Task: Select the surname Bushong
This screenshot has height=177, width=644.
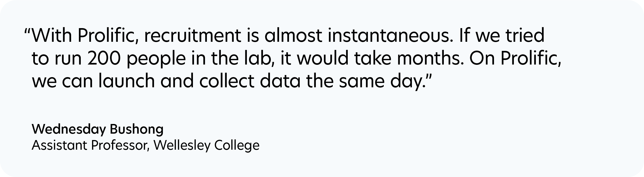Action: coord(137,130)
